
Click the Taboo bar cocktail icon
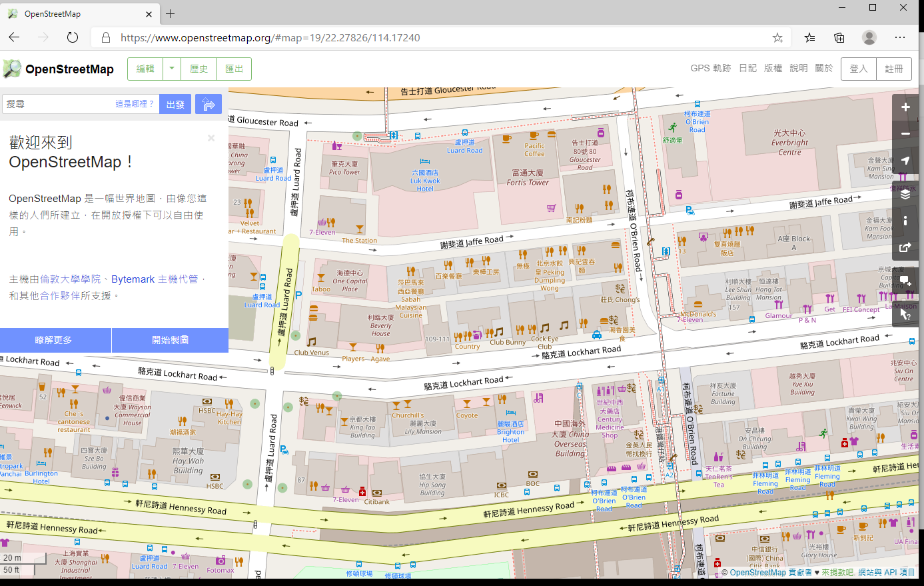pos(321,278)
